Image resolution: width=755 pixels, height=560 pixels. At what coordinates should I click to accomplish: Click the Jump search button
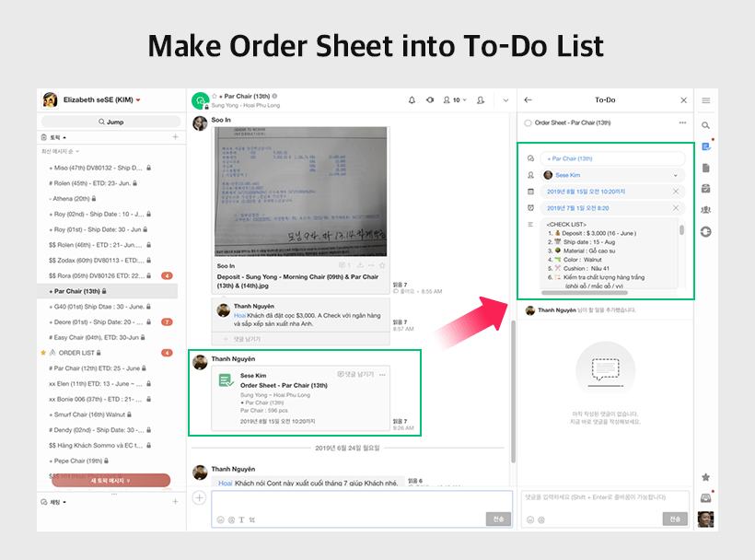click(109, 122)
